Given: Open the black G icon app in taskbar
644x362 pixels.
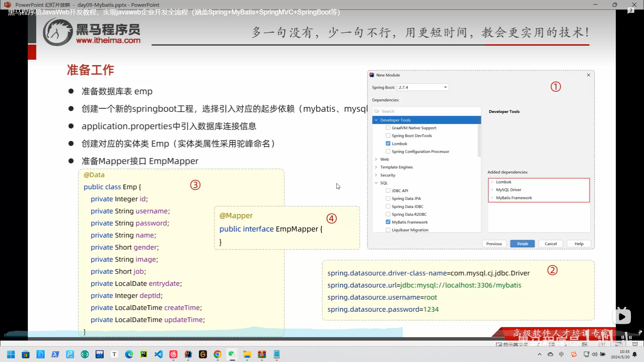Looking at the screenshot, I should click(x=203, y=354).
